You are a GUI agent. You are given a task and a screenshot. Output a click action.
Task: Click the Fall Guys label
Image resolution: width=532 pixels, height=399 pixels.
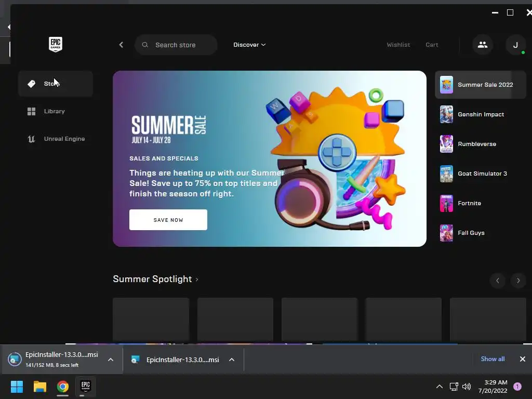pyautogui.click(x=471, y=233)
